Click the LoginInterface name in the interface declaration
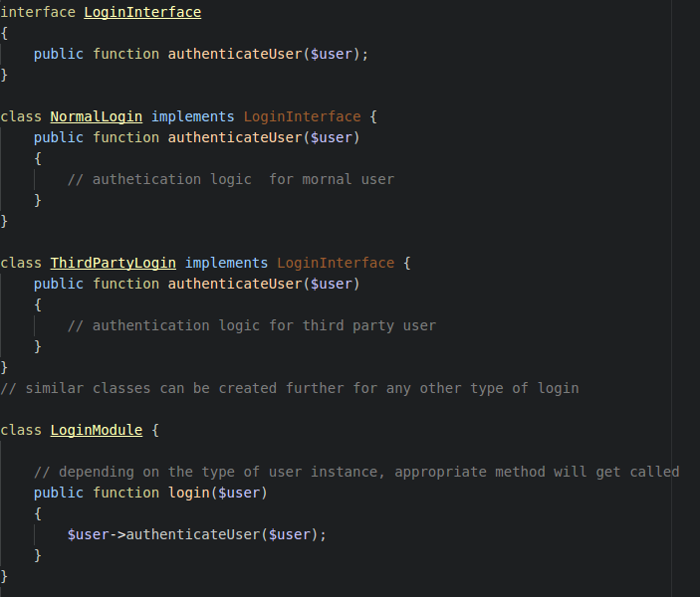The width and height of the screenshot is (700, 597). coord(142,12)
